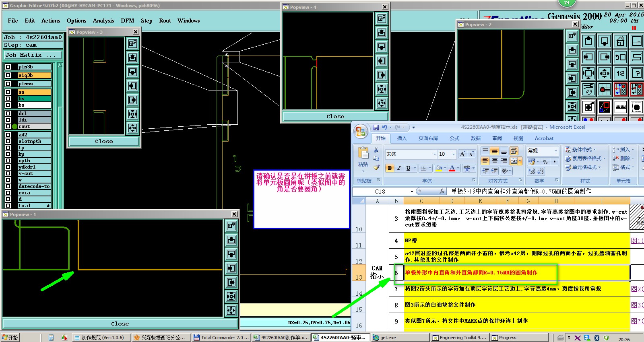This screenshot has width=644, height=342.
Task: Toggle the v-cut layer checkbox
Action: tap(8, 173)
